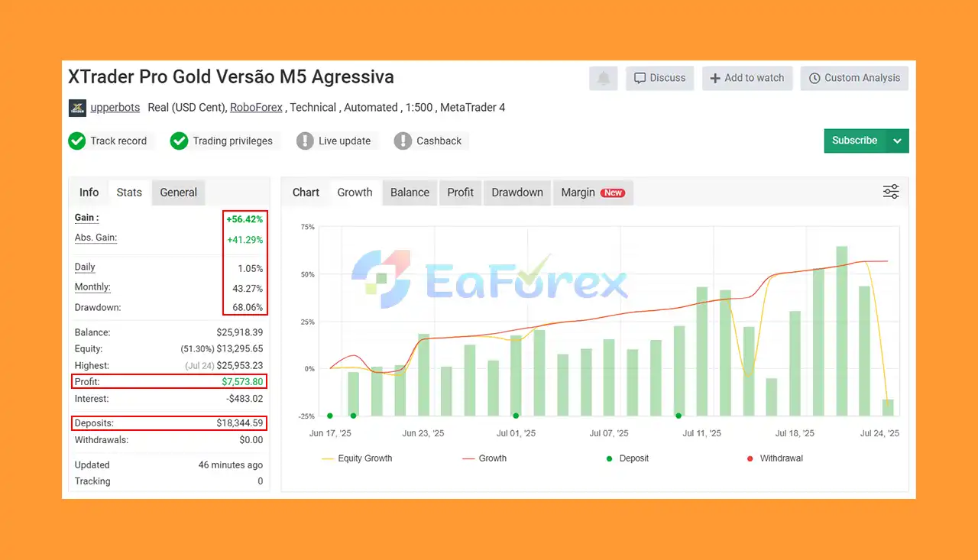Screen dimensions: 978x560
Task: Open the chart settings sliders icon
Action: 891,192
